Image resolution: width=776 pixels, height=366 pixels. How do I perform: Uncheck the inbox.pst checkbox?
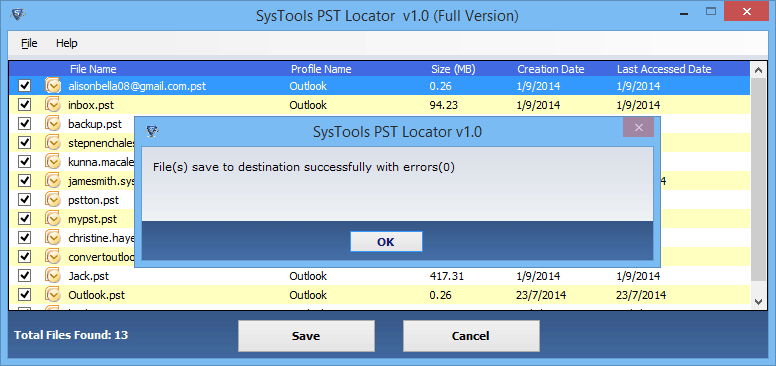pyautogui.click(x=24, y=105)
